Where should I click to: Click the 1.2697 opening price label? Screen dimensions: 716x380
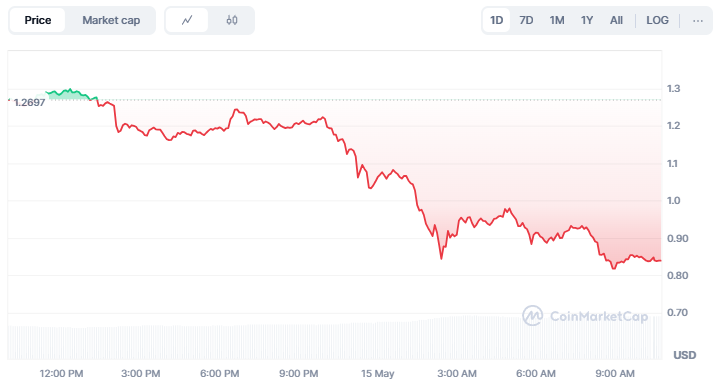click(29, 102)
